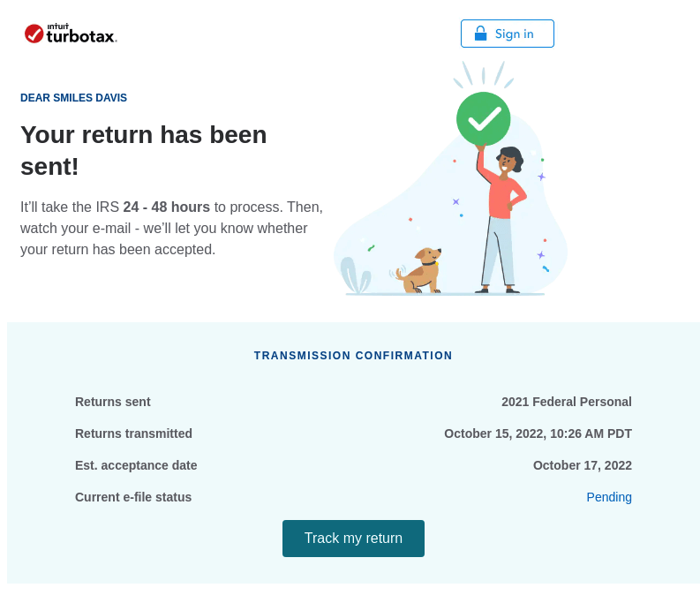This screenshot has height=603, width=700.
Task: Click the person in the red shirt
Action: click(501, 219)
